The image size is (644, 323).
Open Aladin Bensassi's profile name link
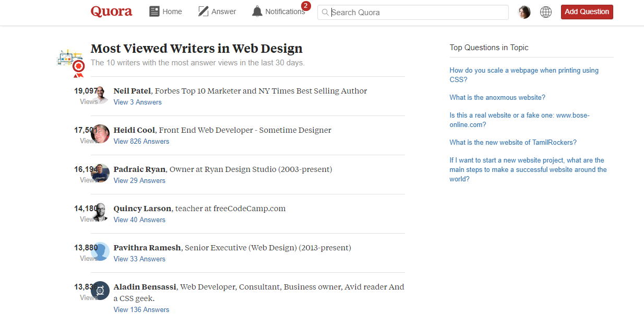145,287
